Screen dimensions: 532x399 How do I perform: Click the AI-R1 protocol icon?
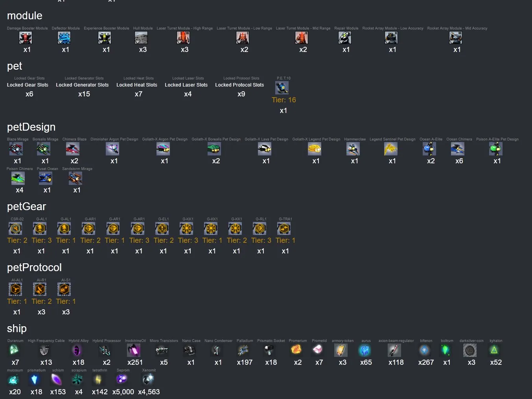(40, 290)
